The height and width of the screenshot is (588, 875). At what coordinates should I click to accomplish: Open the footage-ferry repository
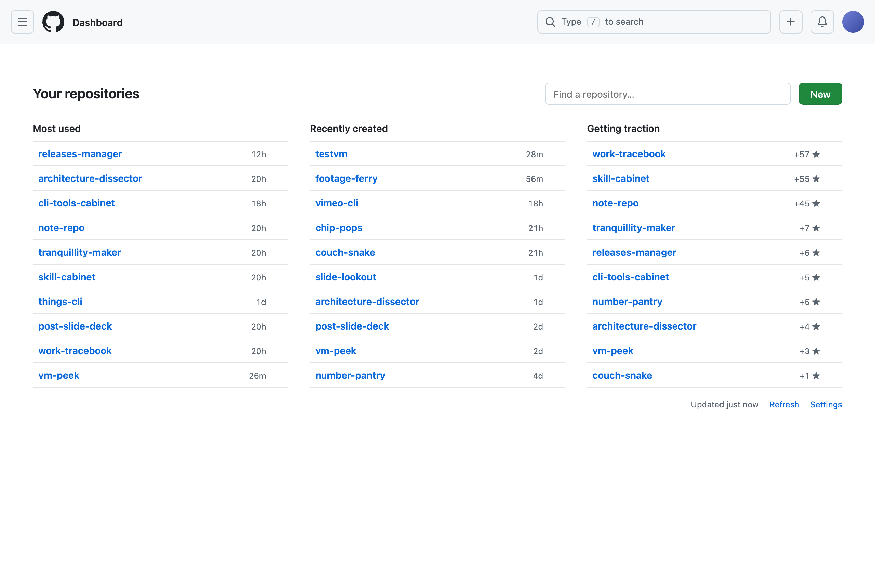pos(346,178)
